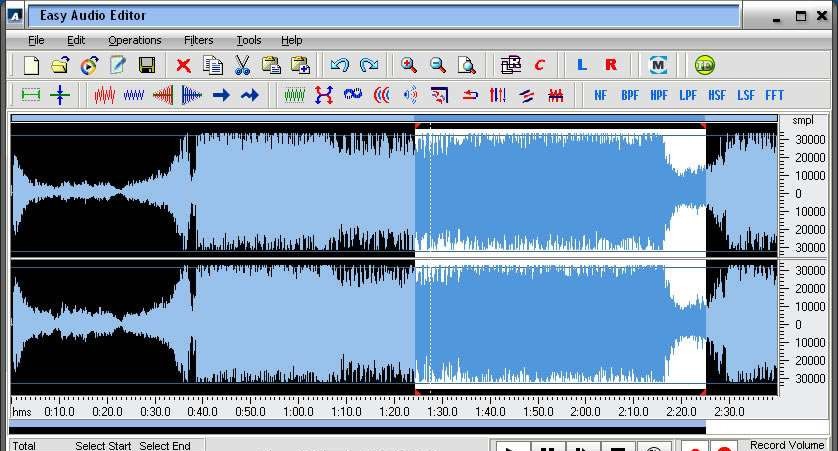Apply the BPF band pass filter

(x=630, y=96)
